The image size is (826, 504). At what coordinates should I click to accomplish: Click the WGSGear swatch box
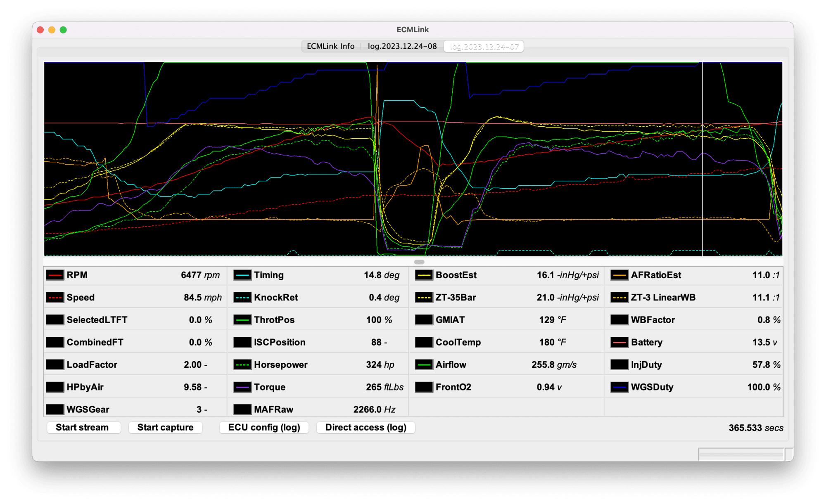[x=55, y=409]
